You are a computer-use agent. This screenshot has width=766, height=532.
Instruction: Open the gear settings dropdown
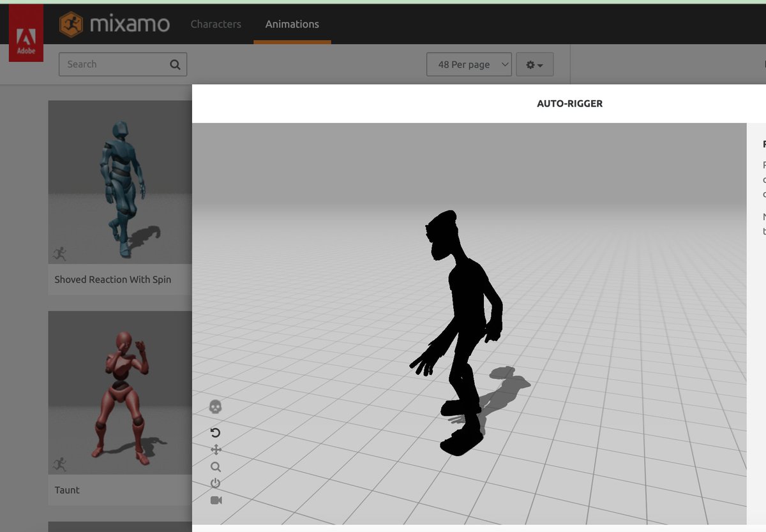[x=535, y=64]
